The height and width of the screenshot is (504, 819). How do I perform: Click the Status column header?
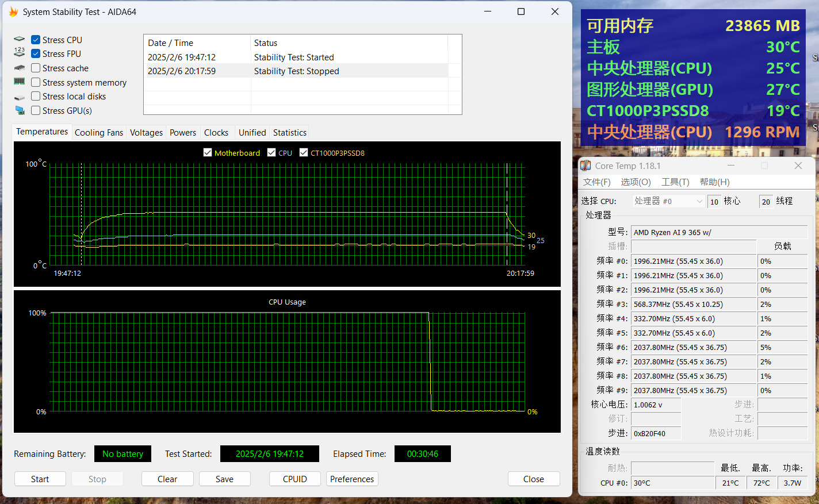[349, 43]
